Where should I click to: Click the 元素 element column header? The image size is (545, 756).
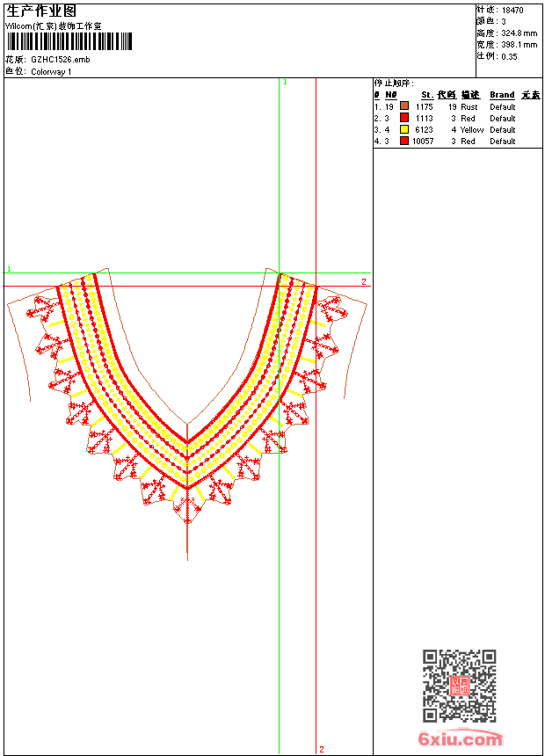tap(531, 95)
